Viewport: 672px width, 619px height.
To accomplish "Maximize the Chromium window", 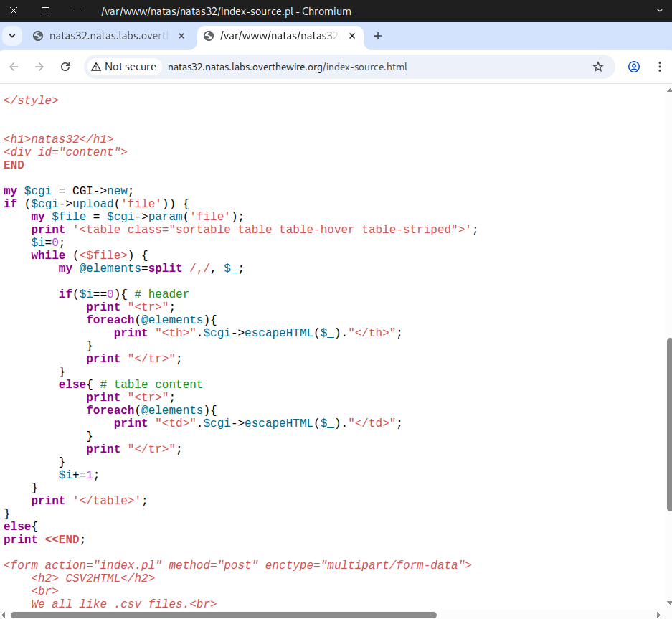I will 45,11.
